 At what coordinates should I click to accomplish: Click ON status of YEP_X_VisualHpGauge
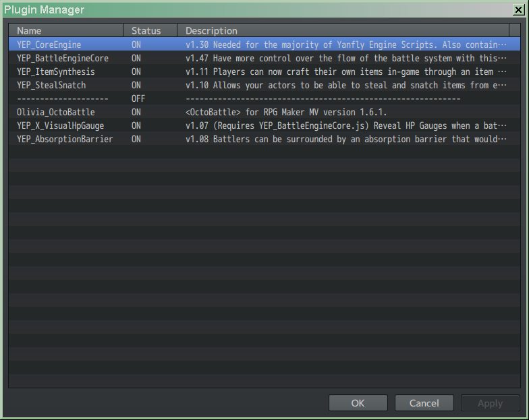[x=136, y=125]
